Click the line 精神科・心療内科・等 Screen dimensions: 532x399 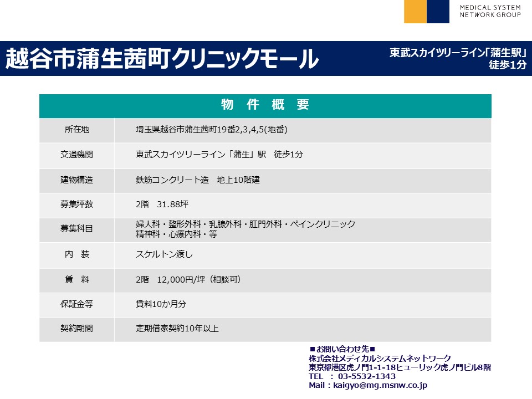(x=176, y=234)
